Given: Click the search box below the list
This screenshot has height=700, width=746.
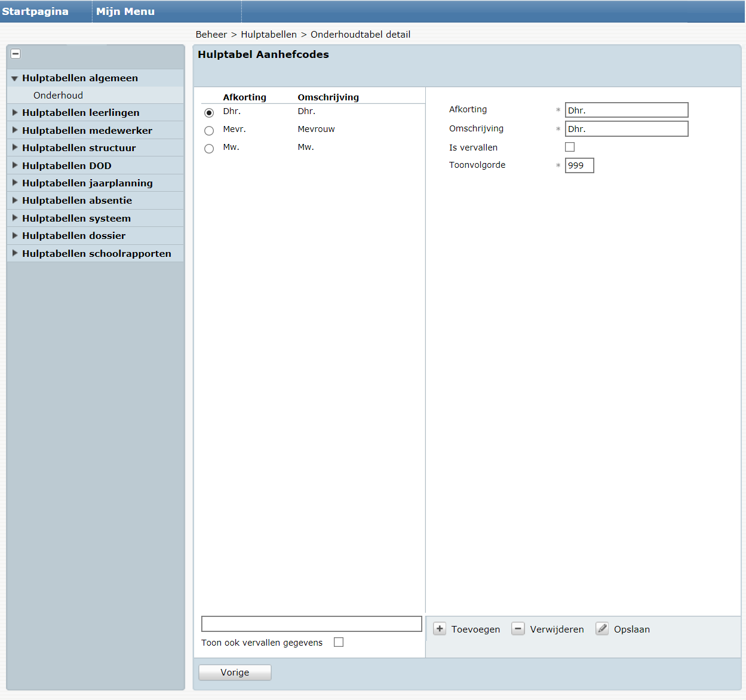Looking at the screenshot, I should [312, 624].
